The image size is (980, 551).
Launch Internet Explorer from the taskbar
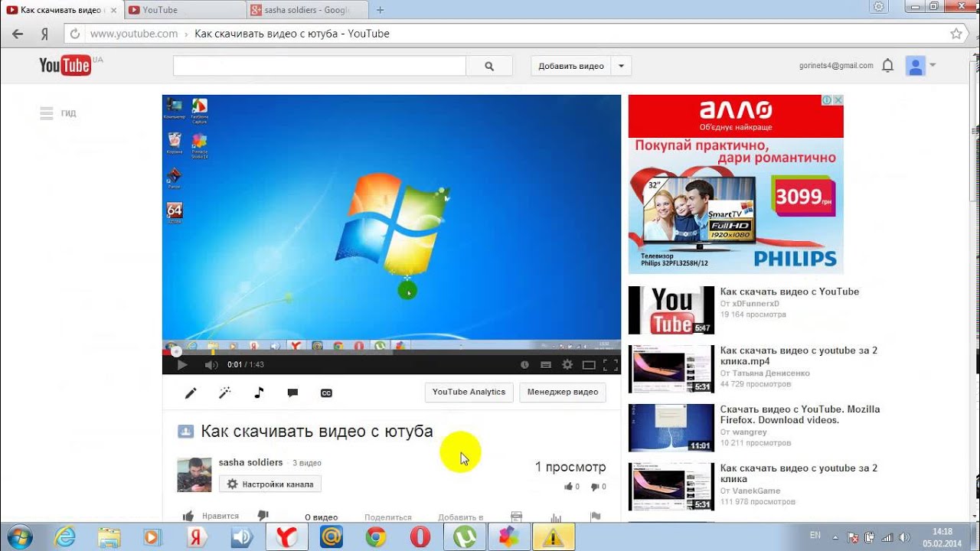point(66,537)
